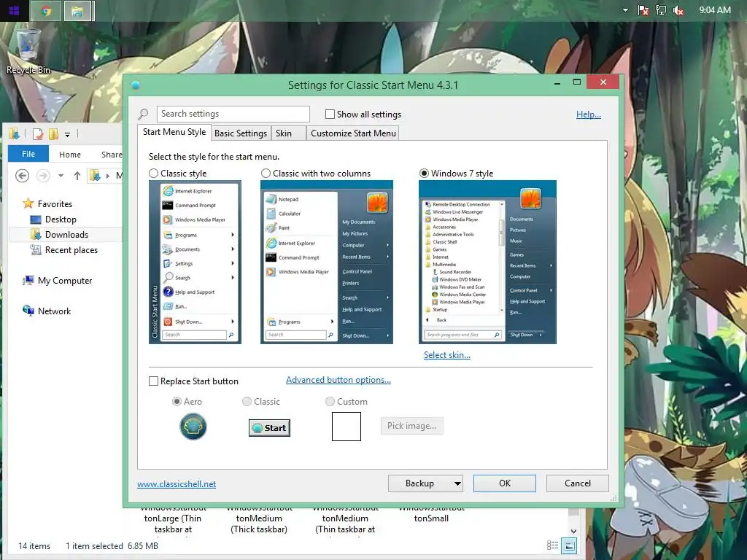Switch Explorer to large icons view
This screenshot has width=747, height=560.
pyautogui.click(x=569, y=545)
